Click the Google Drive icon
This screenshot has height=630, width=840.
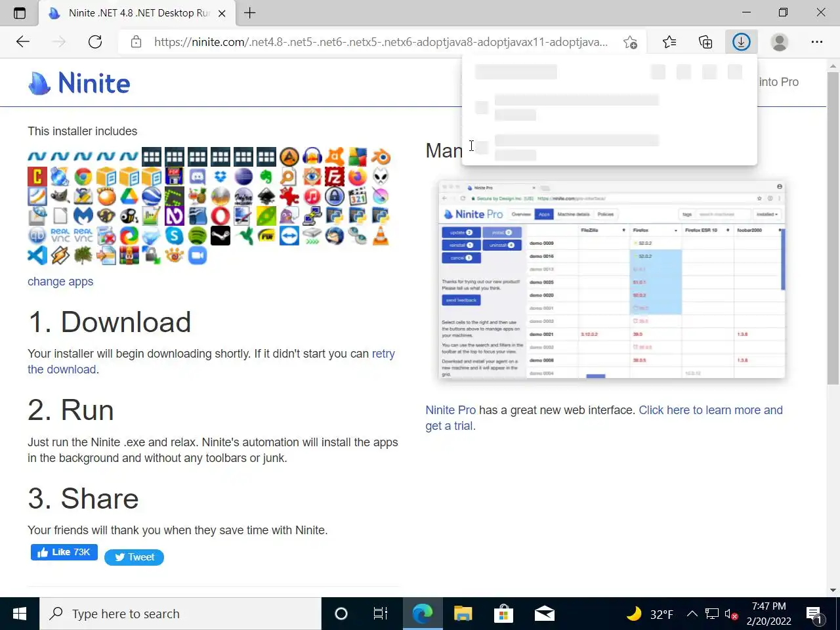(x=129, y=196)
